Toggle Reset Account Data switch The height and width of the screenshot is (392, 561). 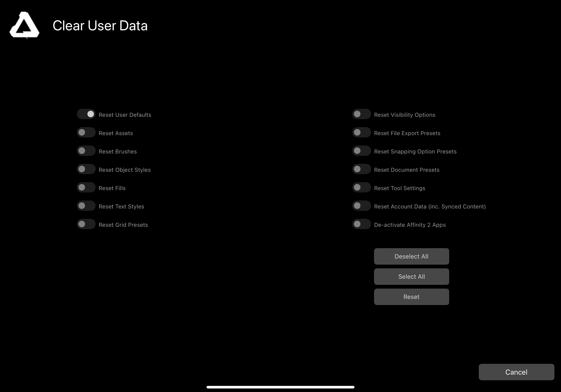[361, 206]
